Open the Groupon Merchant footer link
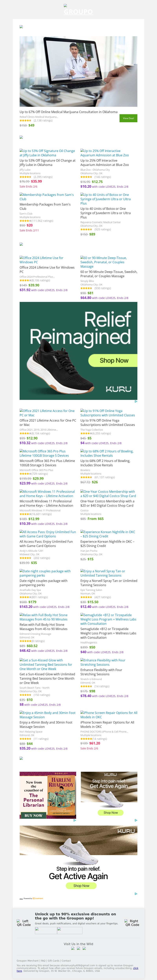The height and width of the screenshot is (980, 157). [x=27, y=961]
